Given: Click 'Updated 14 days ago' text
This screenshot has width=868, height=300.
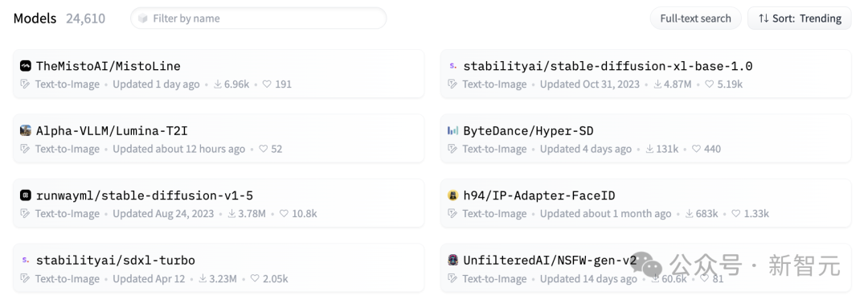Looking at the screenshot, I should (x=589, y=278).
